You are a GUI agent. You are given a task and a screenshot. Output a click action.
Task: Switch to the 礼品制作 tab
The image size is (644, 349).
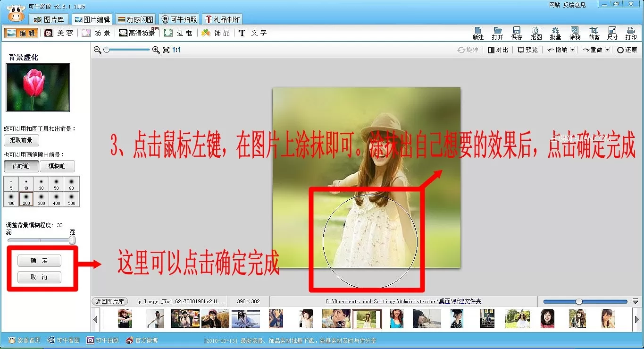click(x=222, y=19)
